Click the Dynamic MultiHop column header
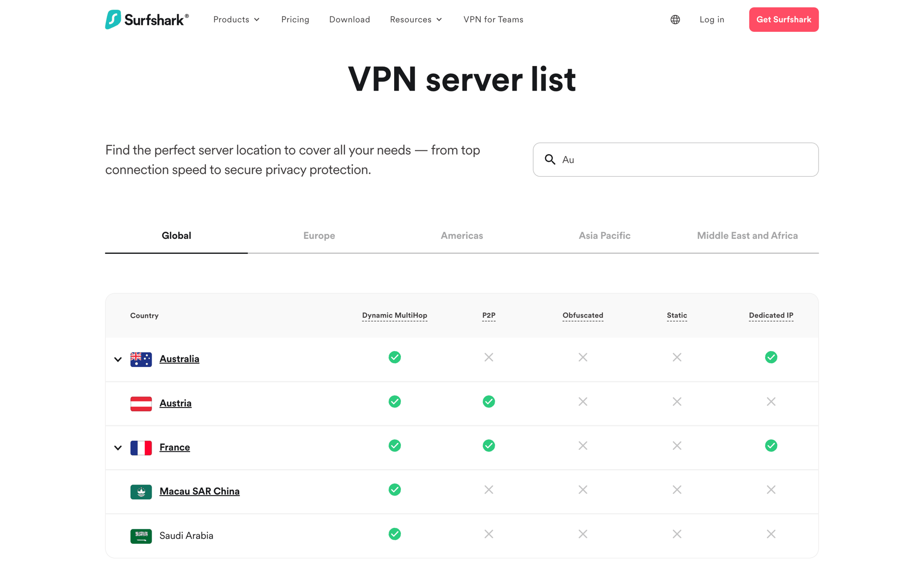Viewport: 924px width, 578px height. point(395,315)
